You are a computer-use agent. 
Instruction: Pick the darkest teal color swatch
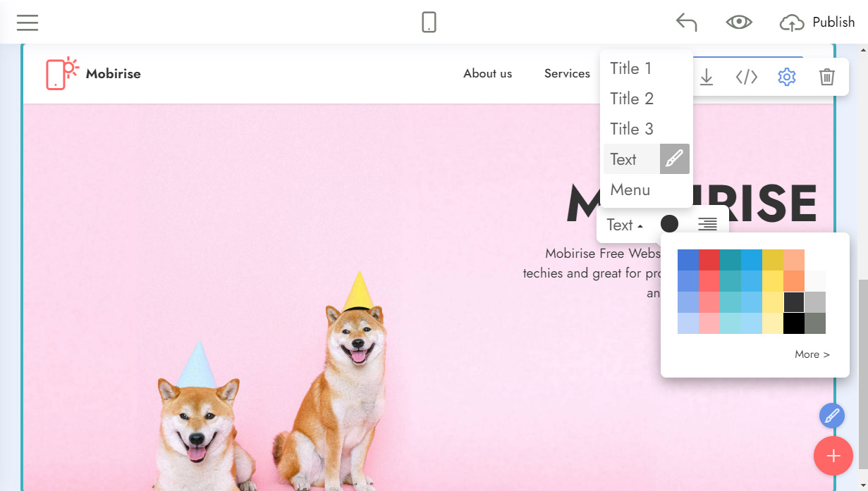(731, 260)
